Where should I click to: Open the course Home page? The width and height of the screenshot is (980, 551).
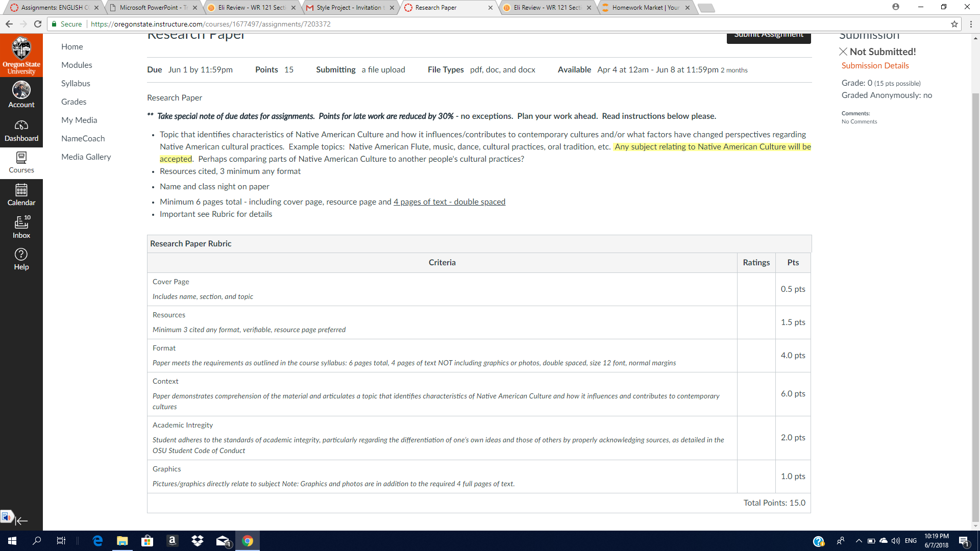72,46
